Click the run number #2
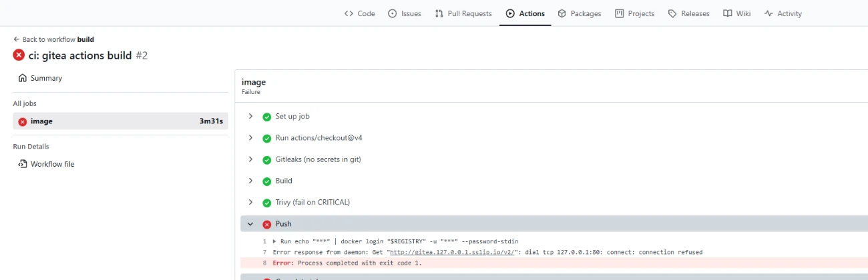The width and height of the screenshot is (868, 280). coord(142,55)
